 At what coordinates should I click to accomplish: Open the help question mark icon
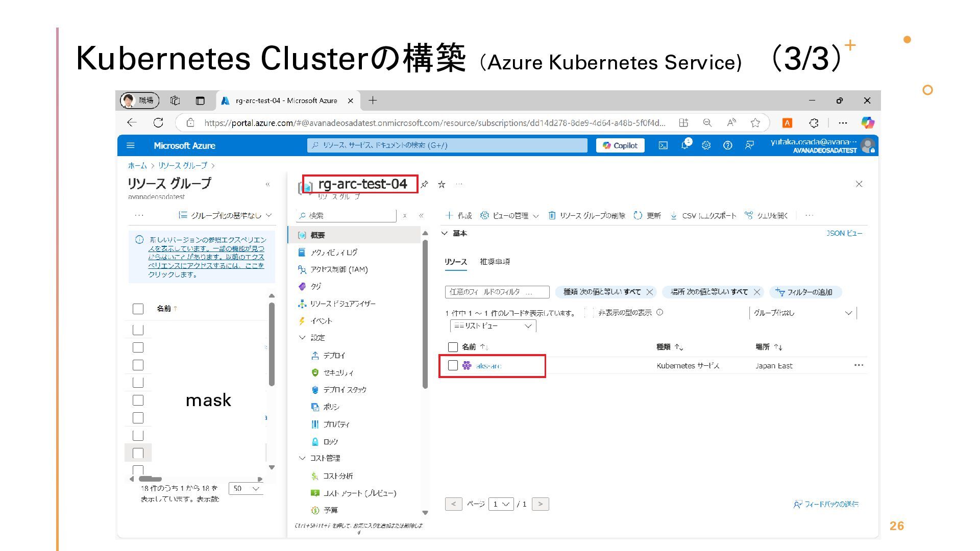pos(728,145)
